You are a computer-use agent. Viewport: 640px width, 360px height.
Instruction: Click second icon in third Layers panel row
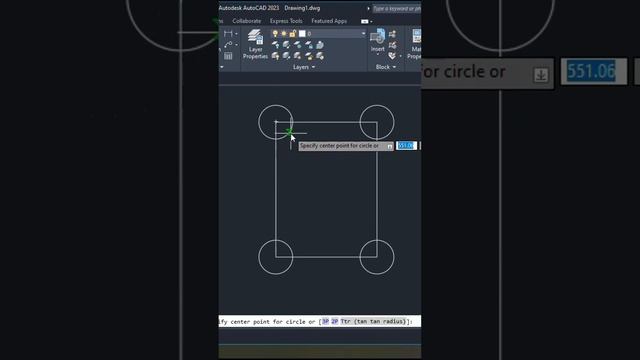click(x=287, y=56)
